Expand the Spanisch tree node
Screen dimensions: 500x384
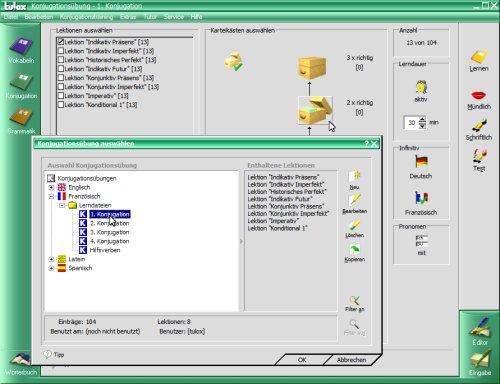tap(51, 268)
